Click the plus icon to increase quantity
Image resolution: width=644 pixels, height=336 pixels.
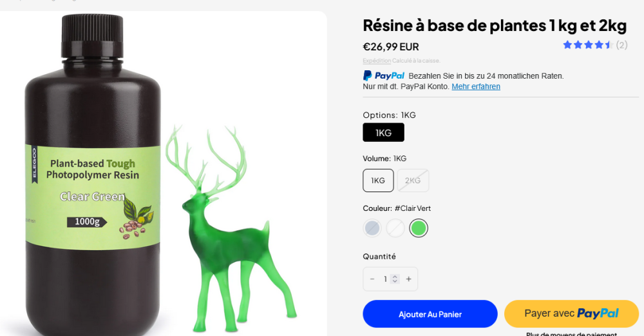[x=408, y=279]
